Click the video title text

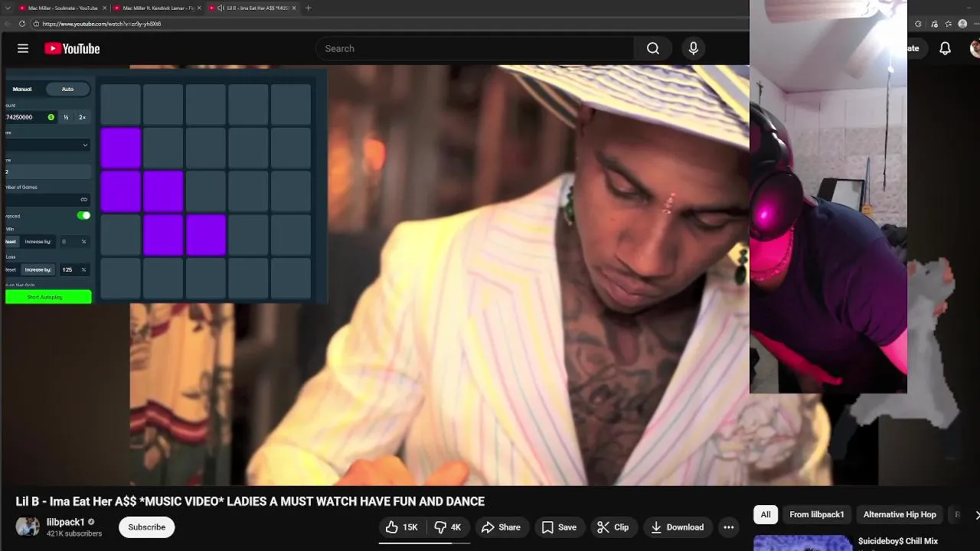click(250, 502)
